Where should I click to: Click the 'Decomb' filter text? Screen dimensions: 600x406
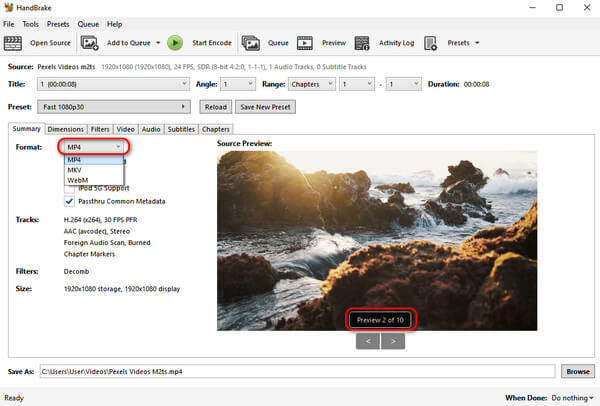76,271
